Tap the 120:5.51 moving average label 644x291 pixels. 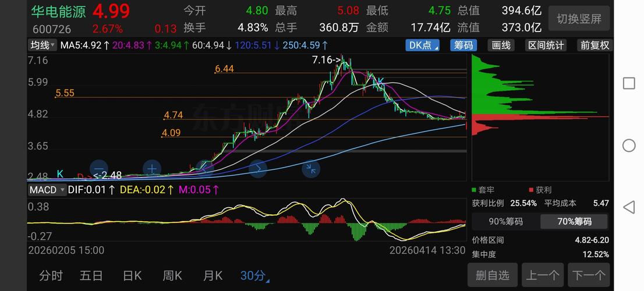257,45
